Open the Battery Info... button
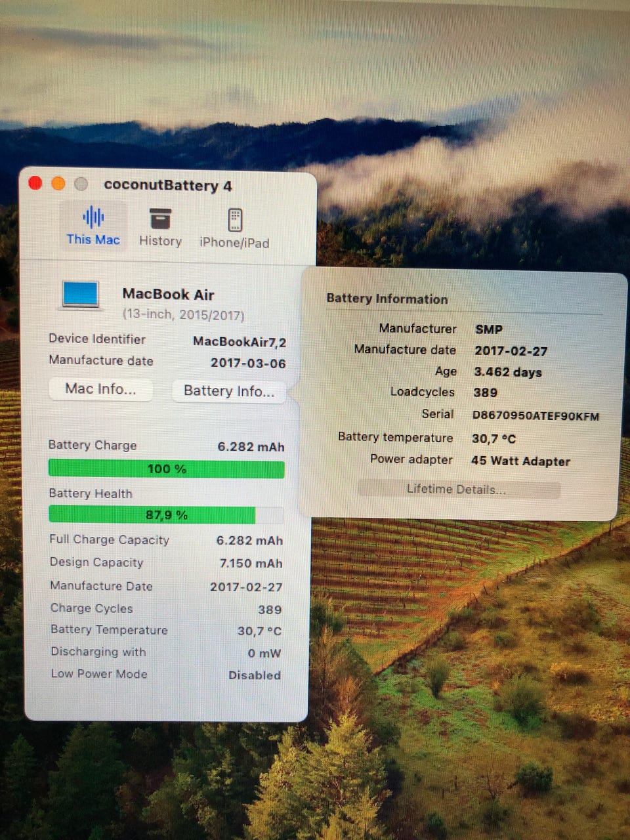The width and height of the screenshot is (630, 840). point(229,391)
